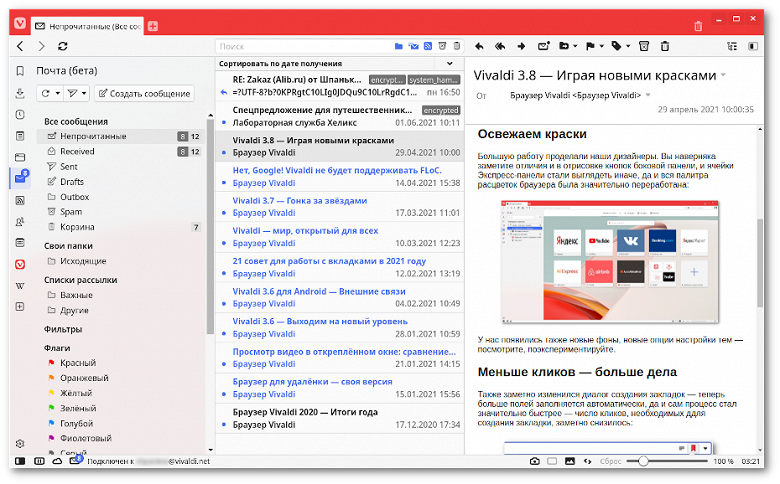The image size is (780, 484).
Task: Click the Forward arrow in message toolbar
Action: (521, 46)
